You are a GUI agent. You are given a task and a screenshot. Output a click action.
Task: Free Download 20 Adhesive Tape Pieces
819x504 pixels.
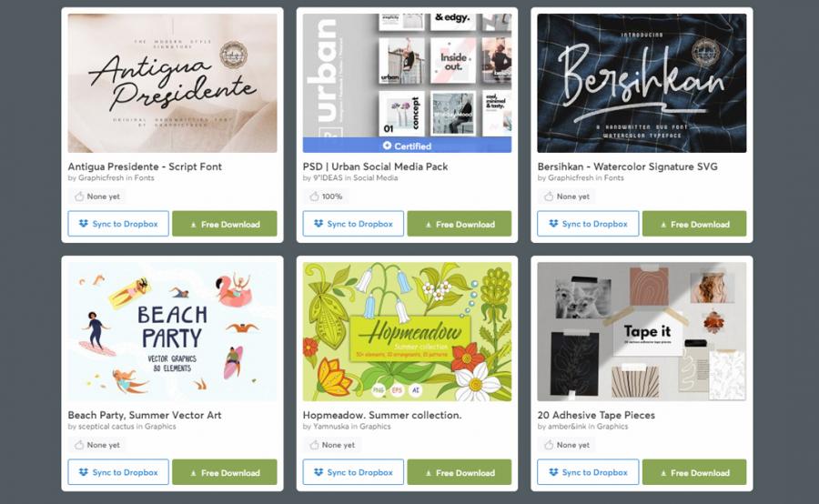694,473
